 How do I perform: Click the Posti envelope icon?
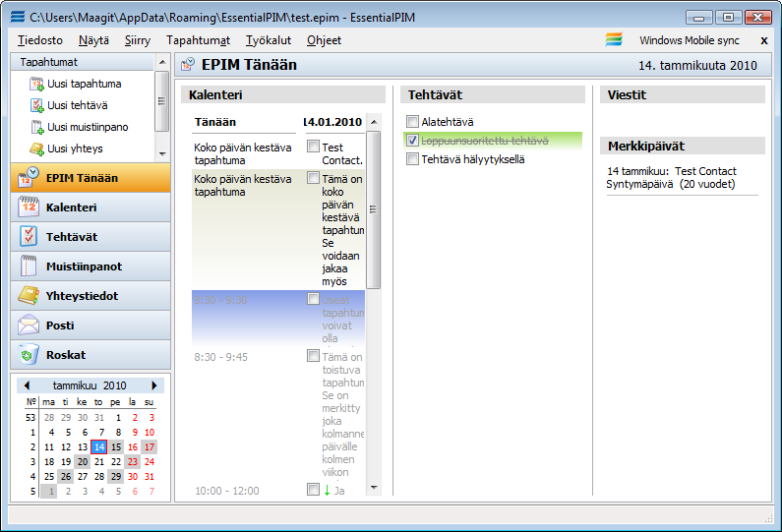pos(29,325)
